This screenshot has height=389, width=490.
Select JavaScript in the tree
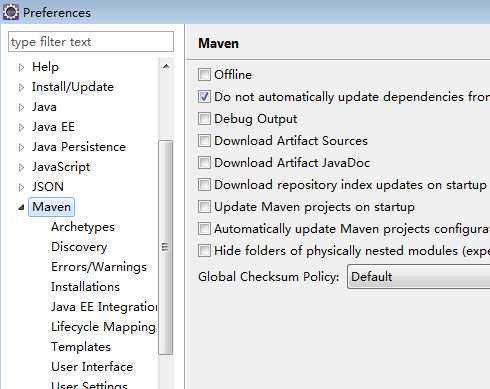point(61,167)
